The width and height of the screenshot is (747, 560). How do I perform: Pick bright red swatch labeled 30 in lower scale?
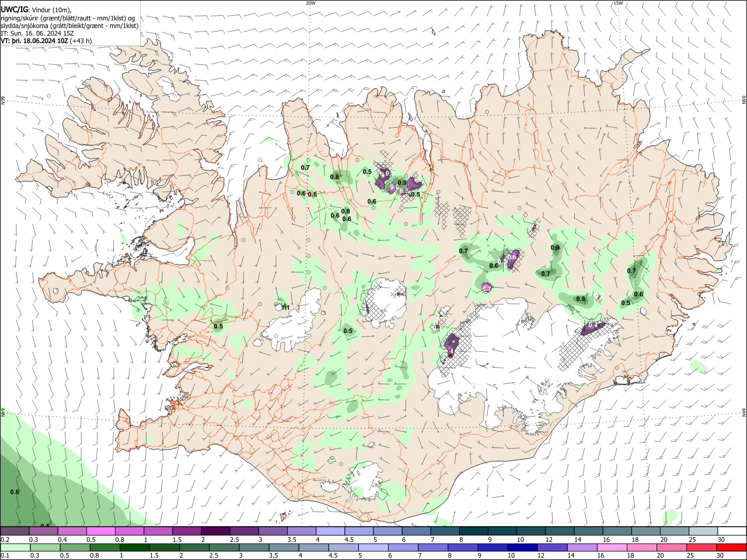coord(732,547)
